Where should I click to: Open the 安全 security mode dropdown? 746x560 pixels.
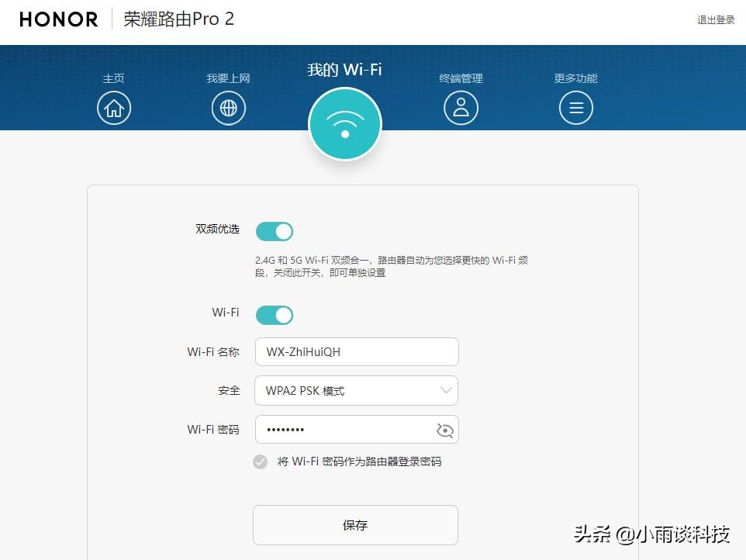356,390
